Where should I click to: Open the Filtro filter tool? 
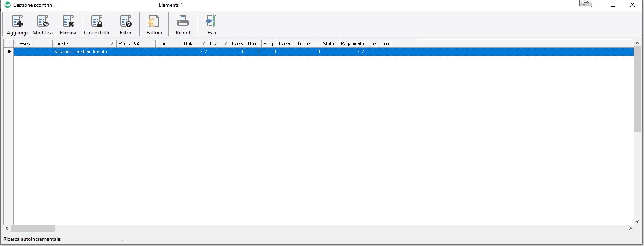125,22
